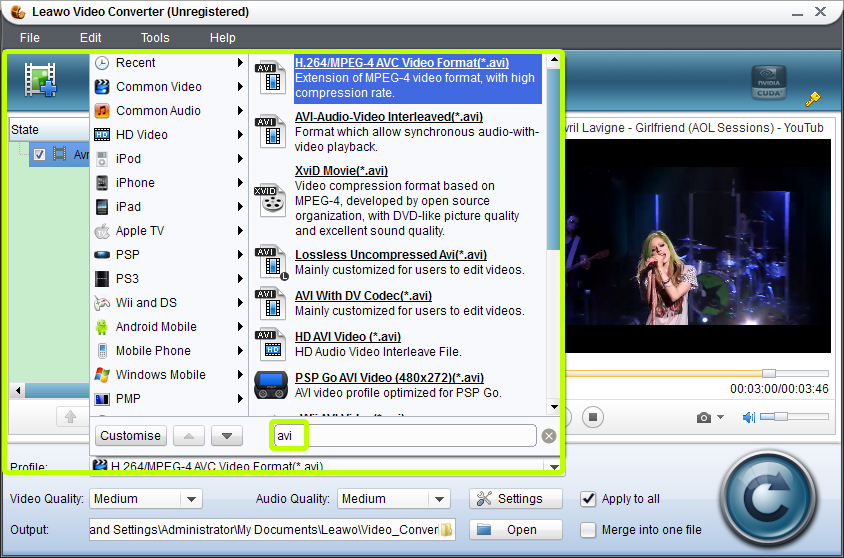Click the Recent clock icon
The height and width of the screenshot is (558, 844).
tap(102, 63)
